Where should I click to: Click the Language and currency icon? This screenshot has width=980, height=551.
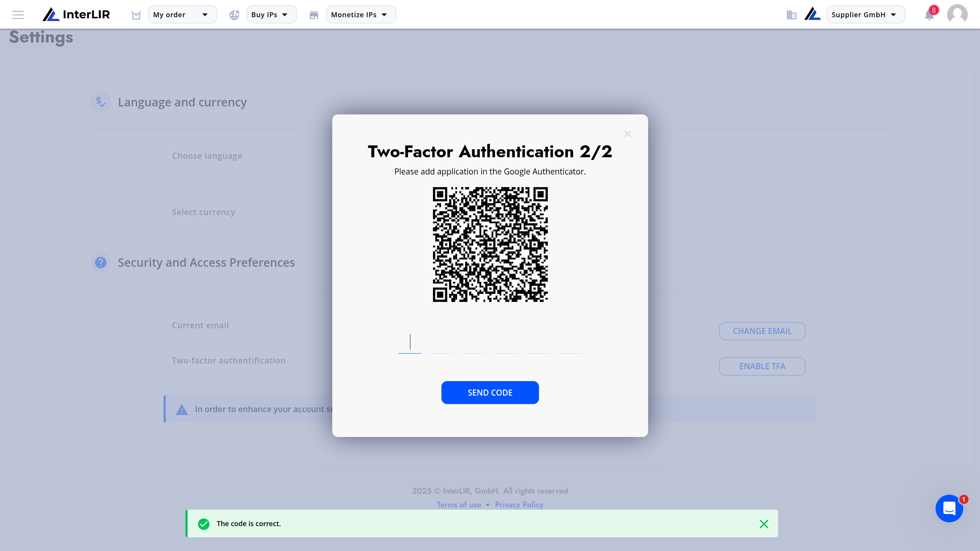(101, 102)
